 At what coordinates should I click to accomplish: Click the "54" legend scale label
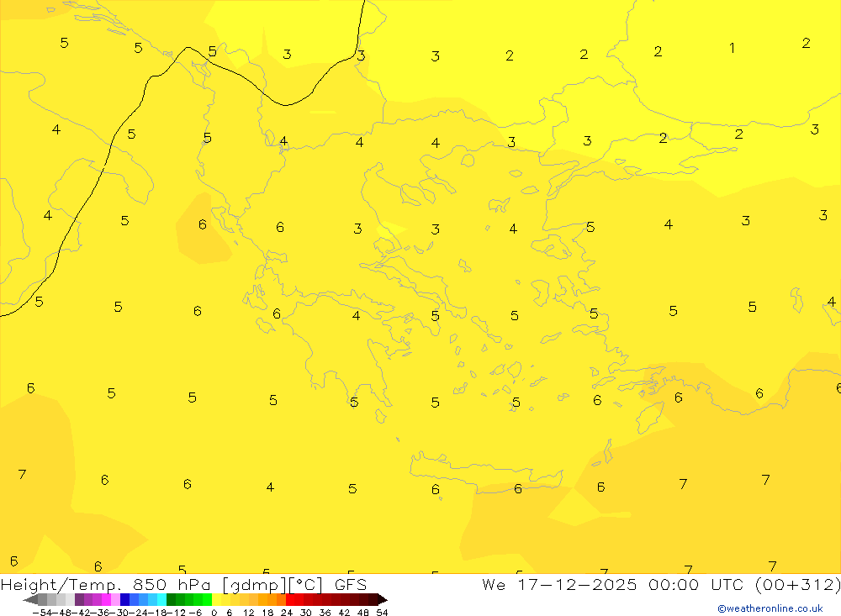pyautogui.click(x=382, y=613)
